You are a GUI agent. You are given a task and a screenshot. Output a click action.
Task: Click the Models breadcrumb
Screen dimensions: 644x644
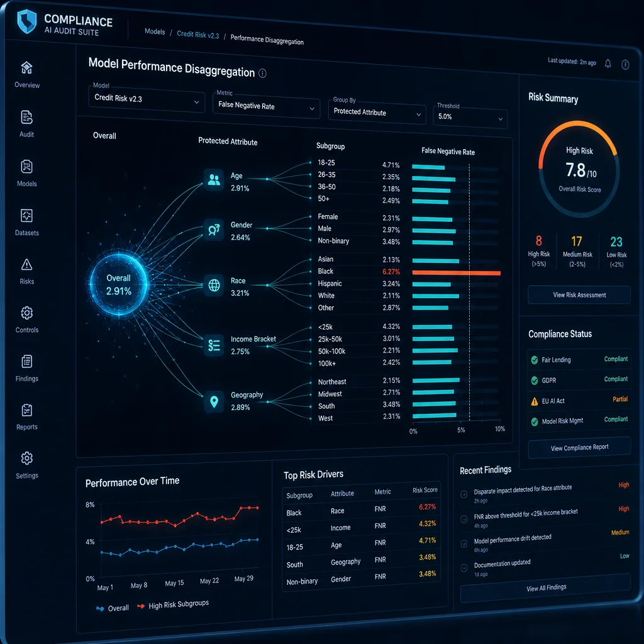point(155,31)
